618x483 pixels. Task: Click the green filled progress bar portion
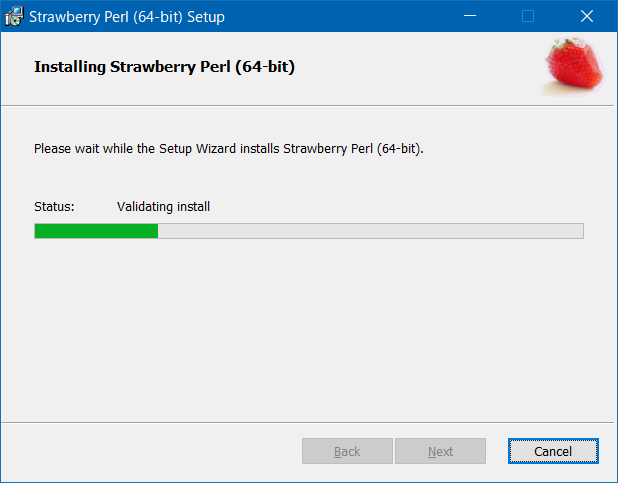96,231
